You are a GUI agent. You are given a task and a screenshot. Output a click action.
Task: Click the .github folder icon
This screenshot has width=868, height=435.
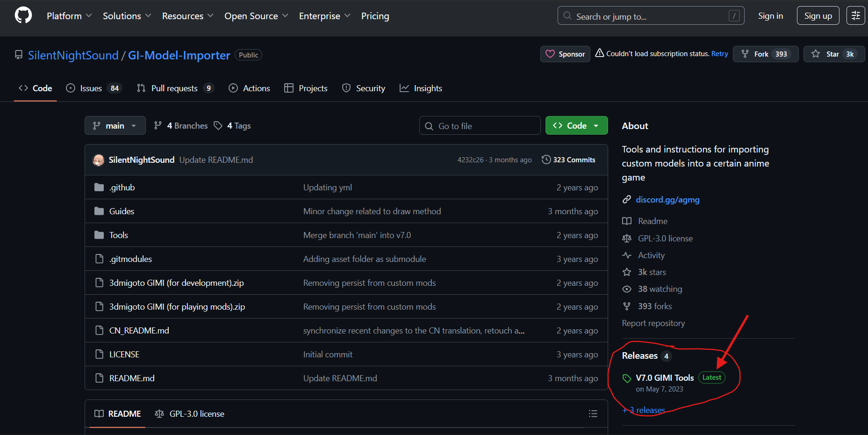[99, 187]
